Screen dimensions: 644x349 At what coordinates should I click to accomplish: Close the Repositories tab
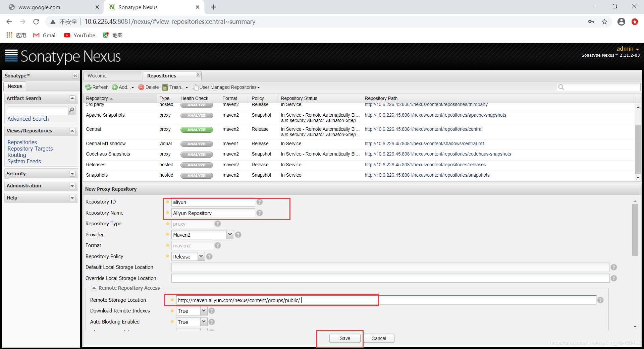pyautogui.click(x=198, y=74)
